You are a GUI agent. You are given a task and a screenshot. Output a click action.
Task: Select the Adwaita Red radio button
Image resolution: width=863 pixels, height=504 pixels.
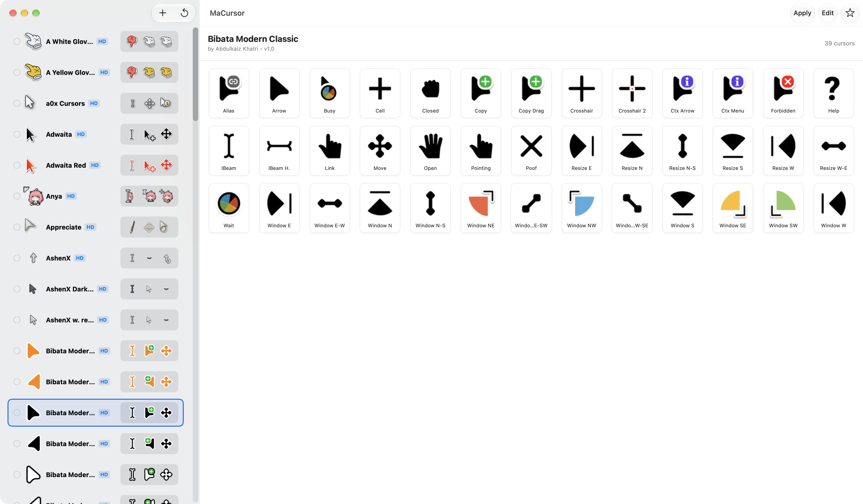click(x=17, y=165)
